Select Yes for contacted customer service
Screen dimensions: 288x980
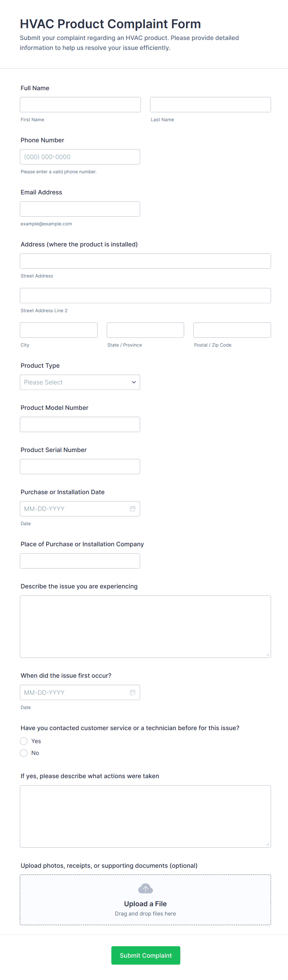tap(24, 741)
